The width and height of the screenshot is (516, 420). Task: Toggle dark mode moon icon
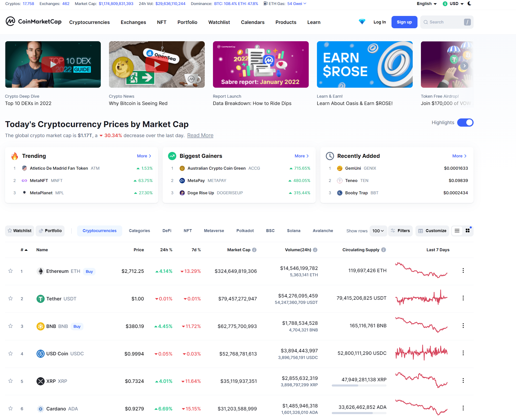coord(469,3)
